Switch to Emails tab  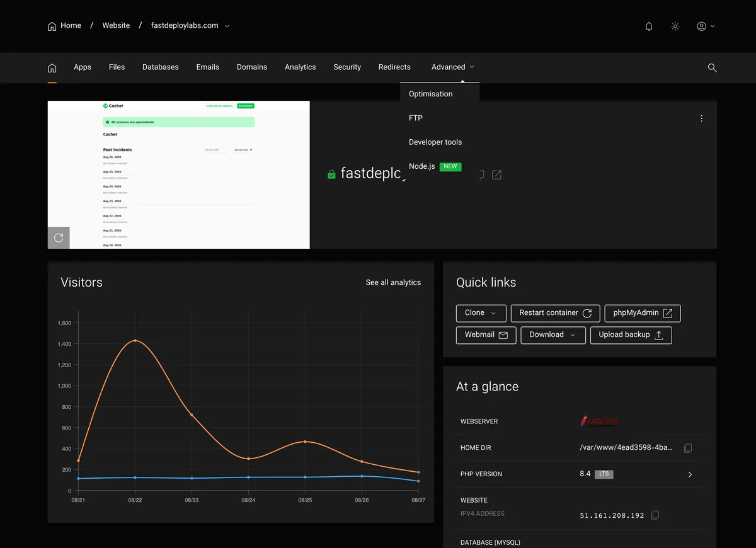pos(208,67)
